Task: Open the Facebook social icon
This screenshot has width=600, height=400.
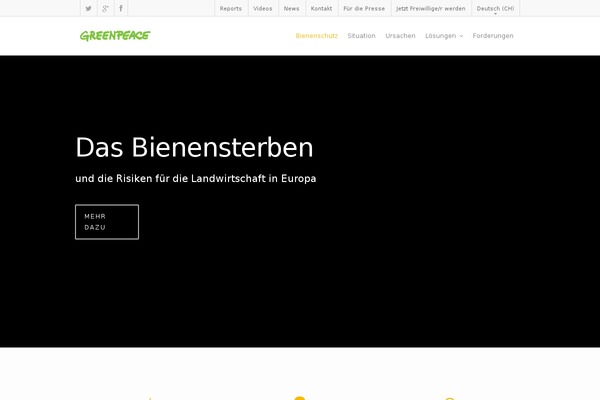Action: pos(121,8)
